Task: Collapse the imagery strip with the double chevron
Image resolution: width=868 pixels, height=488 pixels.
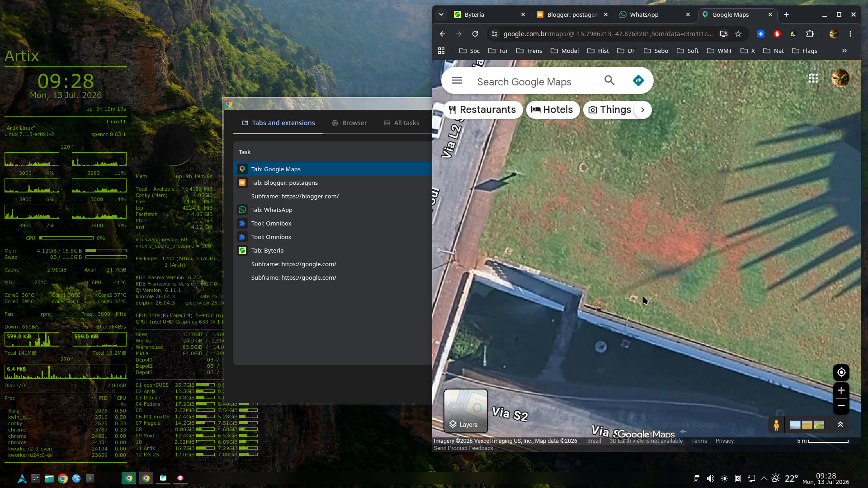Action: [x=840, y=425]
